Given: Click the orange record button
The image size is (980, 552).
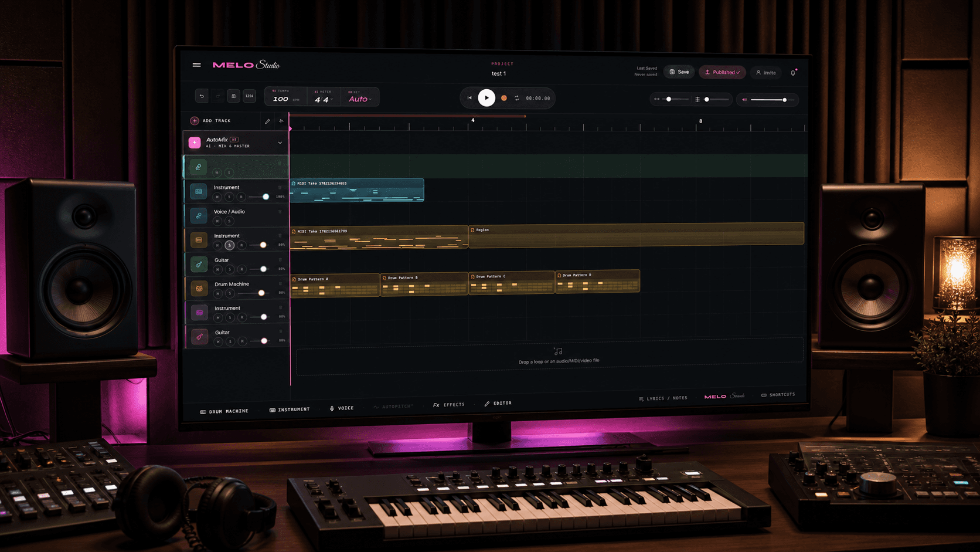Looking at the screenshot, I should point(503,98).
